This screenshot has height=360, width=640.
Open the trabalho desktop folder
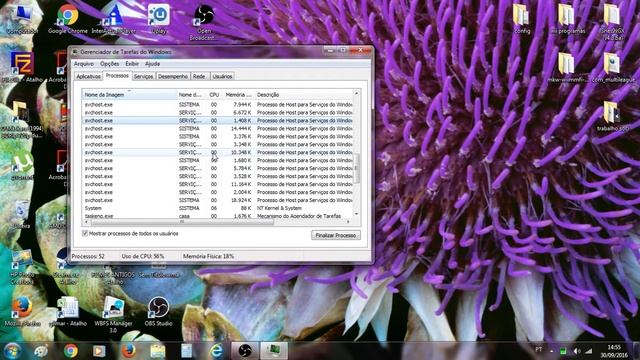click(612, 116)
